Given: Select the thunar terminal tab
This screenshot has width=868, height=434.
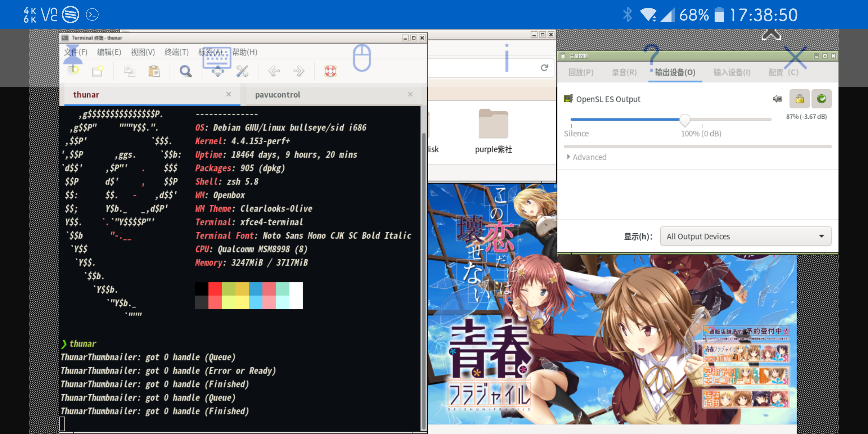Looking at the screenshot, I should pos(86,95).
